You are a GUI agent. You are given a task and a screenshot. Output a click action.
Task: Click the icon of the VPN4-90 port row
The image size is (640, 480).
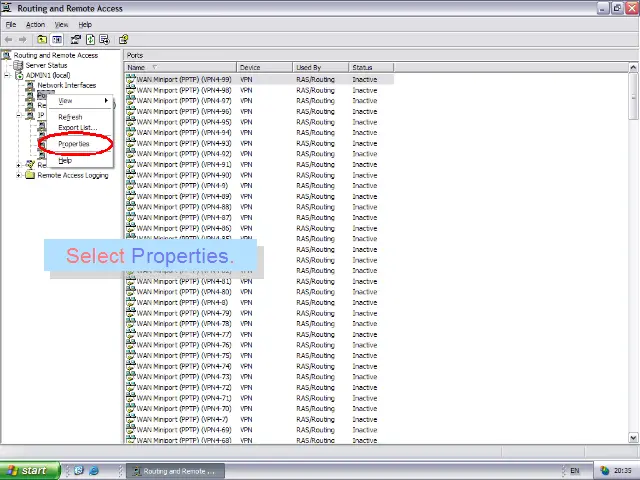point(131,175)
